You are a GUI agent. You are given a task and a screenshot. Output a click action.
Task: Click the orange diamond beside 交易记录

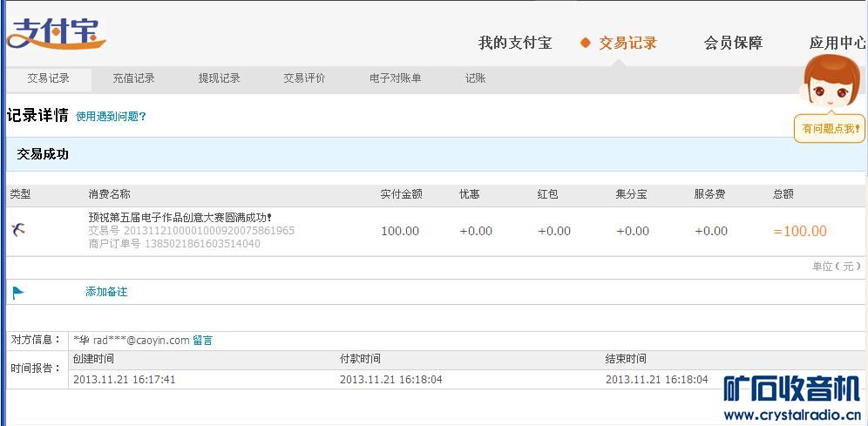(x=586, y=43)
